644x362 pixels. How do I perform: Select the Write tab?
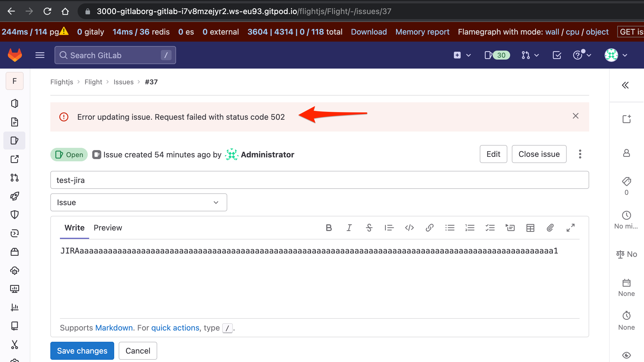point(75,228)
